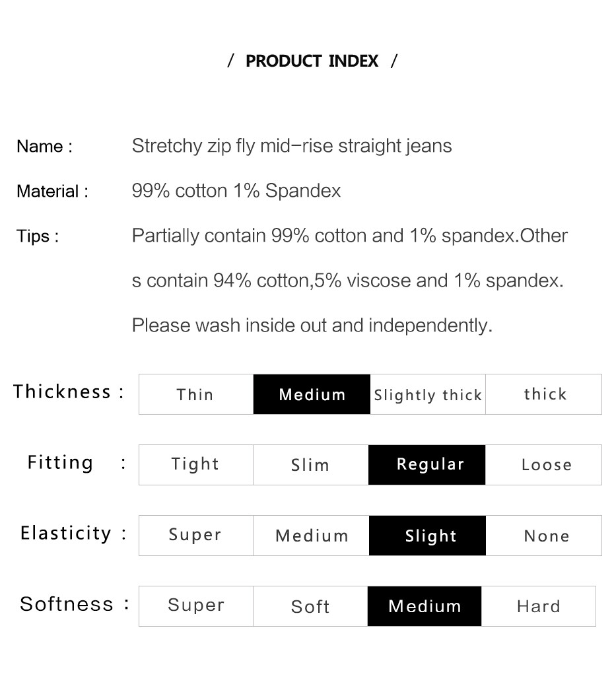Select Super in the Elasticity row

click(x=196, y=536)
